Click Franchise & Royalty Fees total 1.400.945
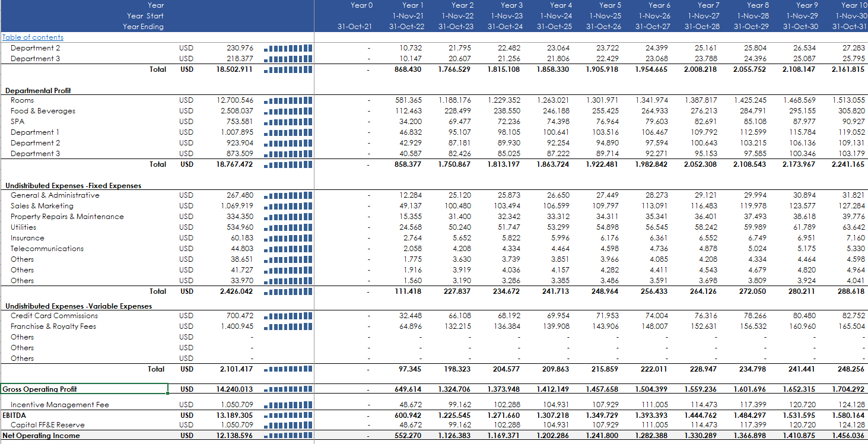868x444 pixels. click(237, 326)
